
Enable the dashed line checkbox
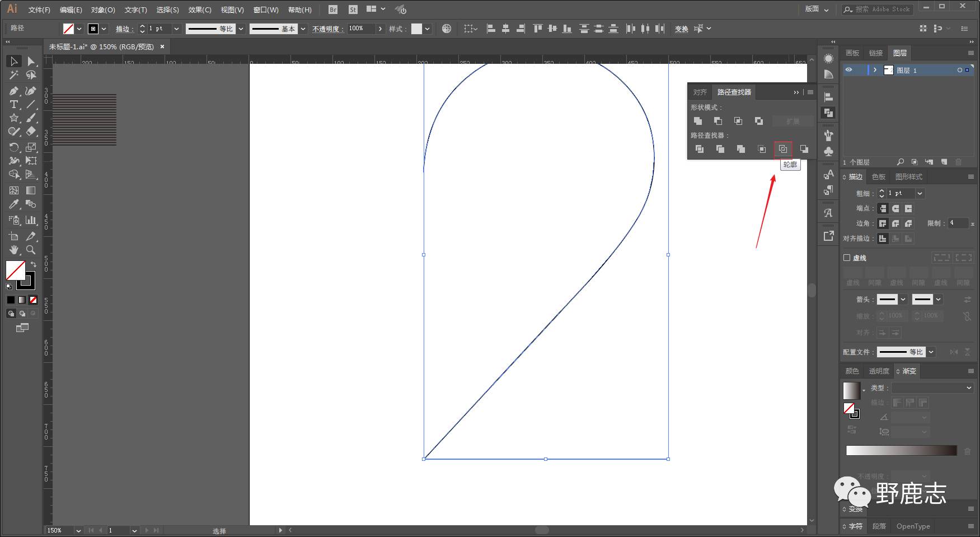847,258
